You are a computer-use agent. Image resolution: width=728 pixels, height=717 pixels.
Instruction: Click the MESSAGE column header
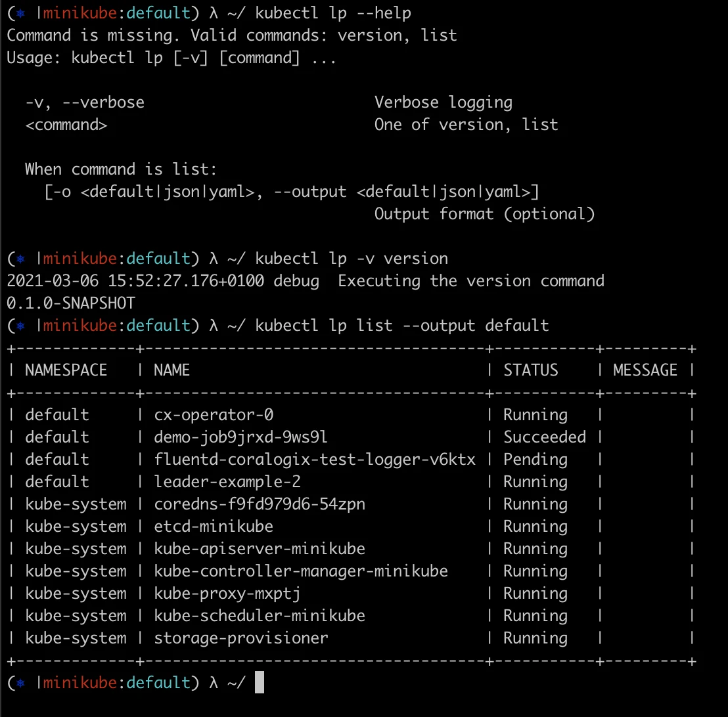645,370
